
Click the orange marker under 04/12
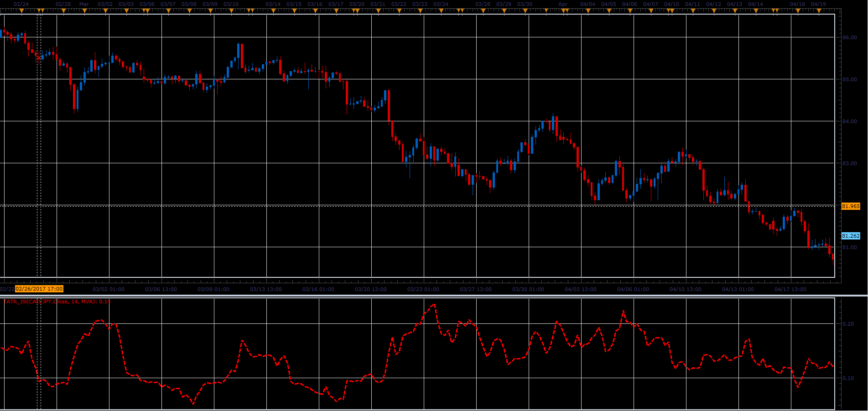(x=714, y=10)
